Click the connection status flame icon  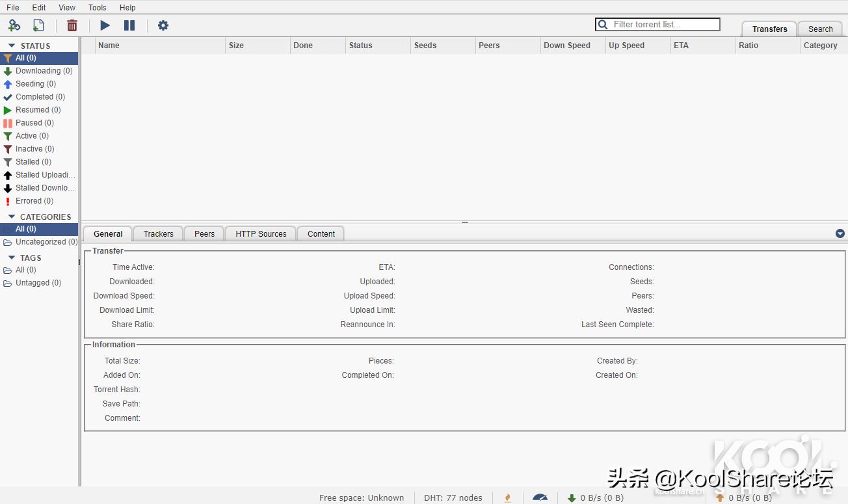(x=508, y=498)
